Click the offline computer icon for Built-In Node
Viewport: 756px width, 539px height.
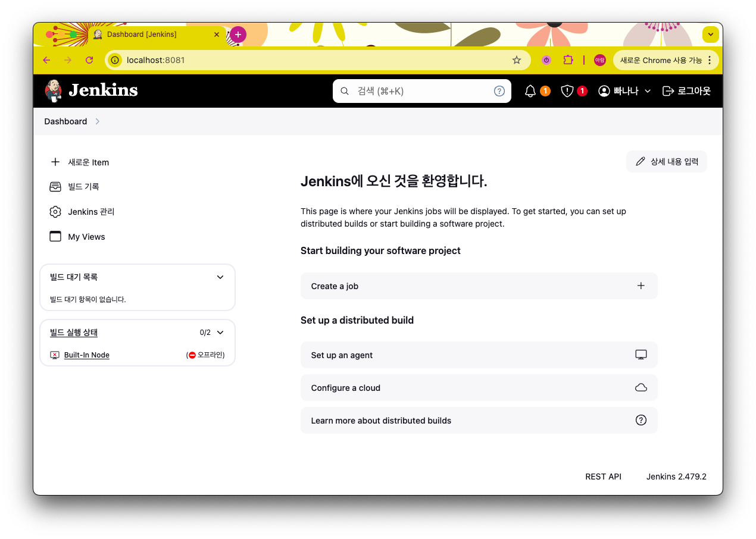pos(55,355)
